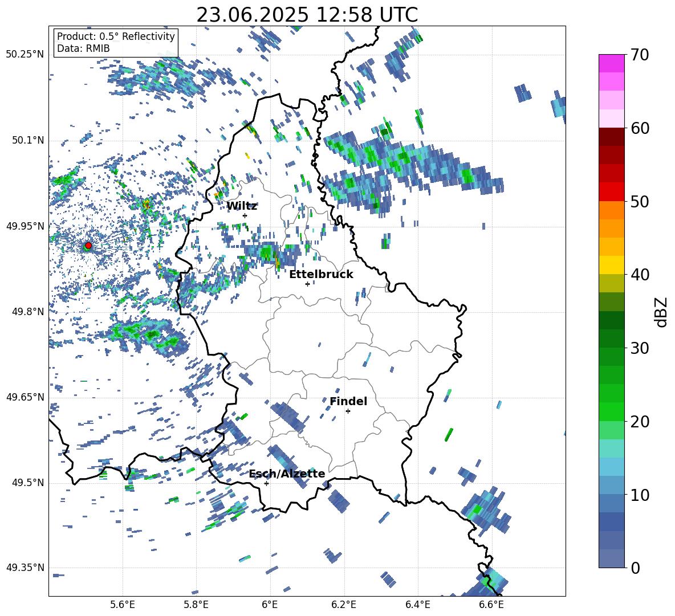Click the 49.35°N latitude label
The height and width of the screenshot is (616, 675).
tap(25, 568)
